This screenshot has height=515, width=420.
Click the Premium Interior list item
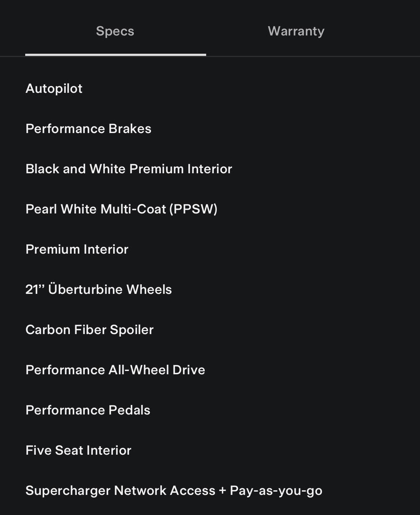(77, 249)
